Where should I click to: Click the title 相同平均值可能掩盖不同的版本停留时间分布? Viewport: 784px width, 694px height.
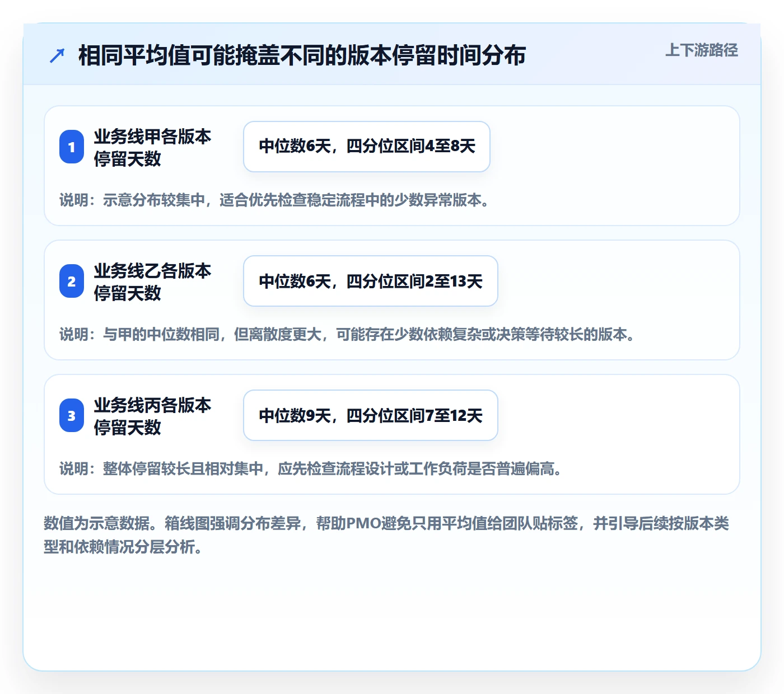point(302,55)
